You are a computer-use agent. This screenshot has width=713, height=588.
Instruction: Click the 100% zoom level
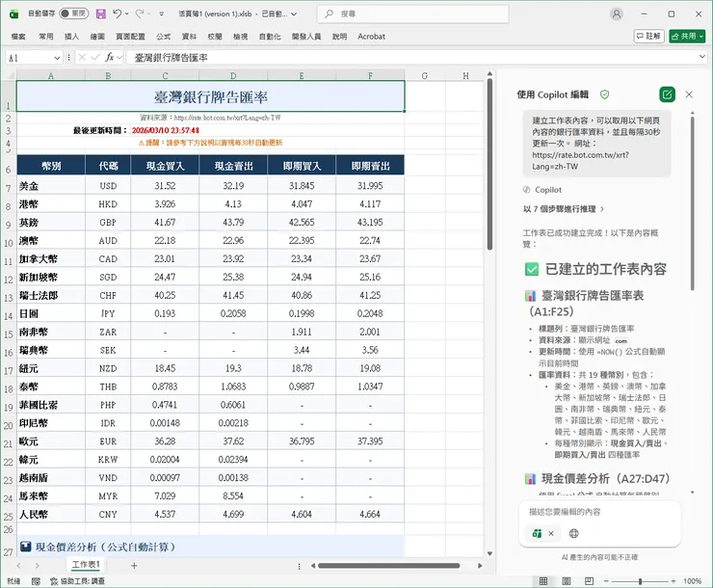(x=692, y=581)
